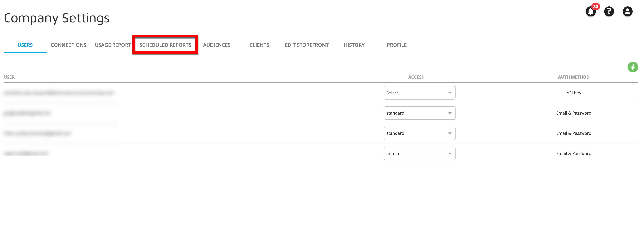Go to the Clients tab
The height and width of the screenshot is (235, 644).
point(259,45)
